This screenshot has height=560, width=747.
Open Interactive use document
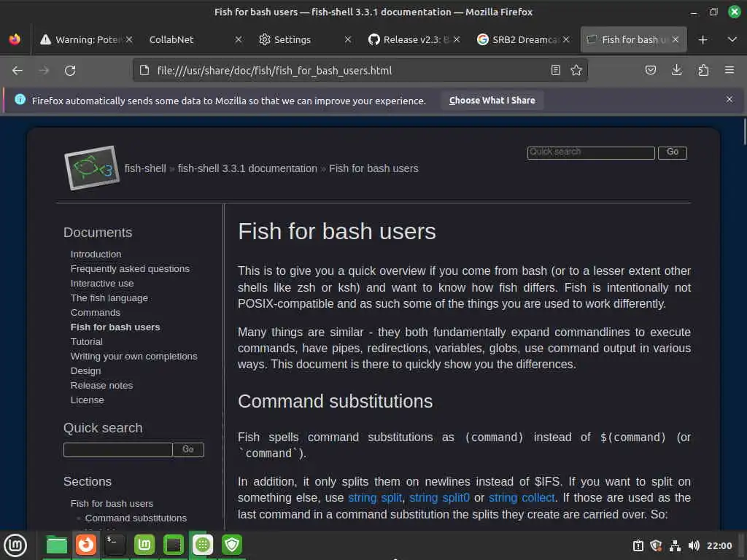[x=102, y=284]
